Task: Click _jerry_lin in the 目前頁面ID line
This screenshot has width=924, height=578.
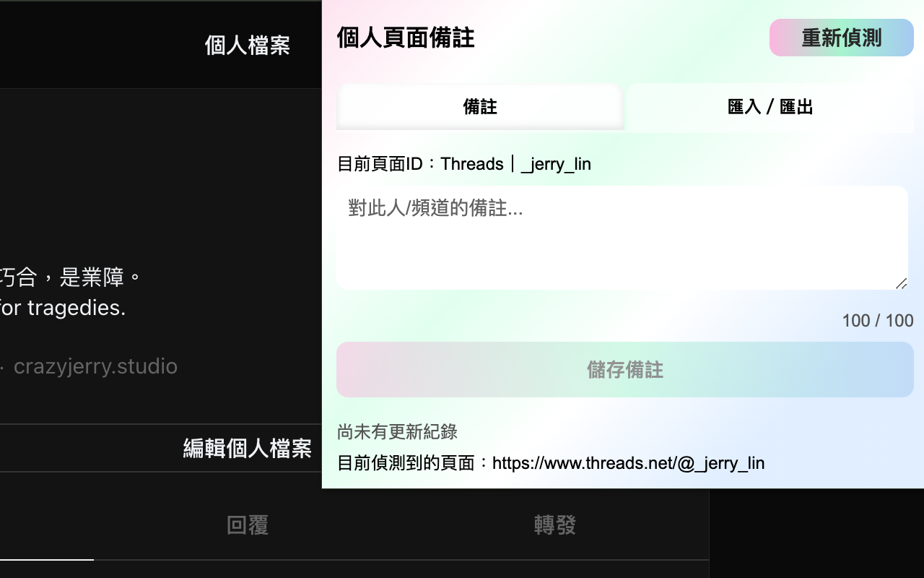Action: tap(556, 164)
